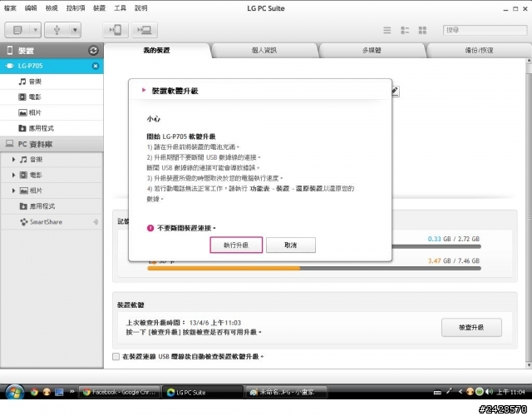
Task: Expand hidden tray icons arrow
Action: pyautogui.click(x=461, y=392)
